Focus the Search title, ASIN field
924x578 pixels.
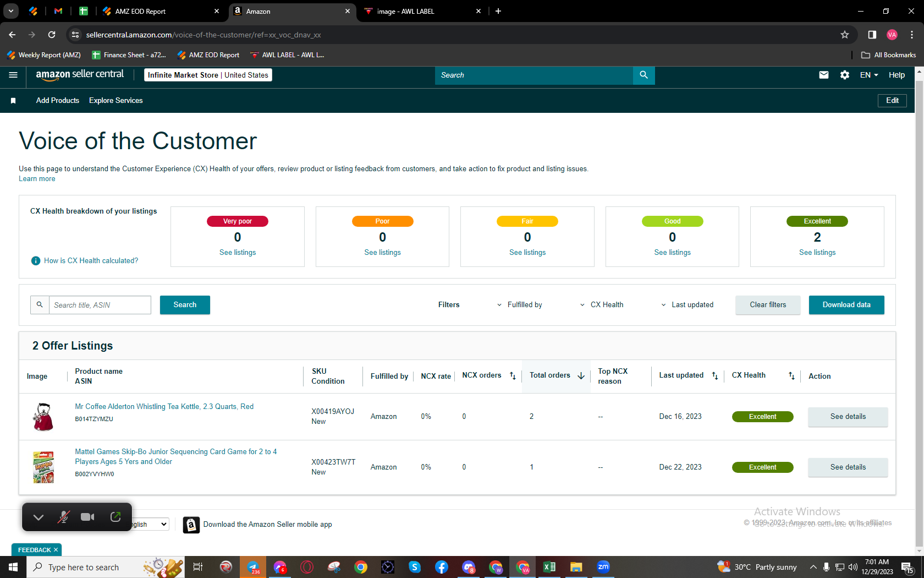[100, 305]
